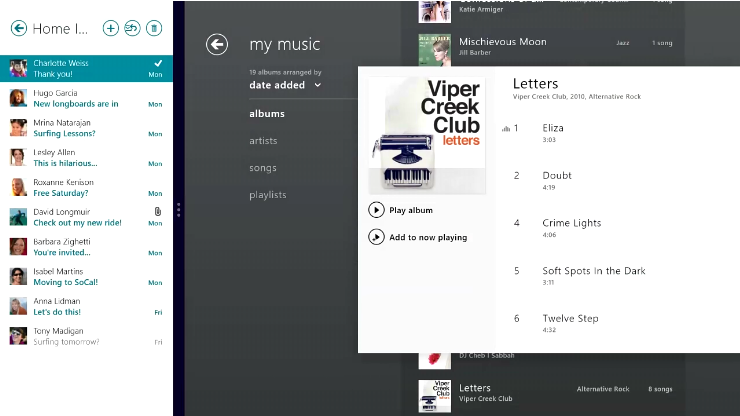The height and width of the screenshot is (416, 740).
Task: Click the mail back arrow beside Home
Action: point(17,29)
